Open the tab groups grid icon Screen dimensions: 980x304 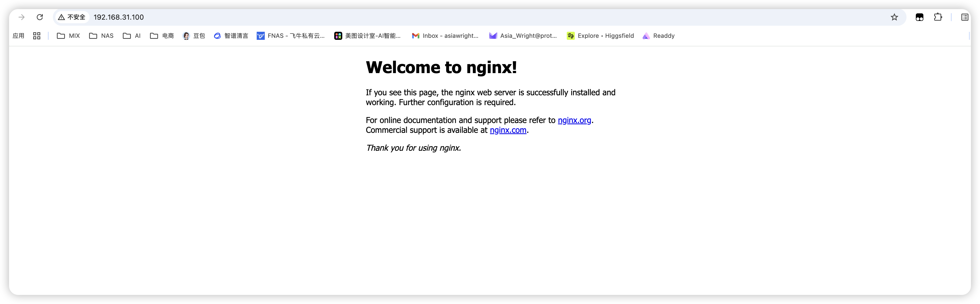click(x=36, y=36)
